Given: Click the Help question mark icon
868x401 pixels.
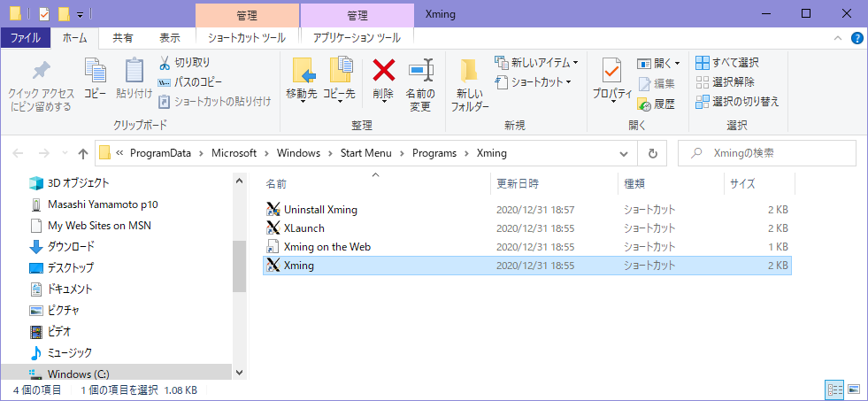Looking at the screenshot, I should 856,38.
